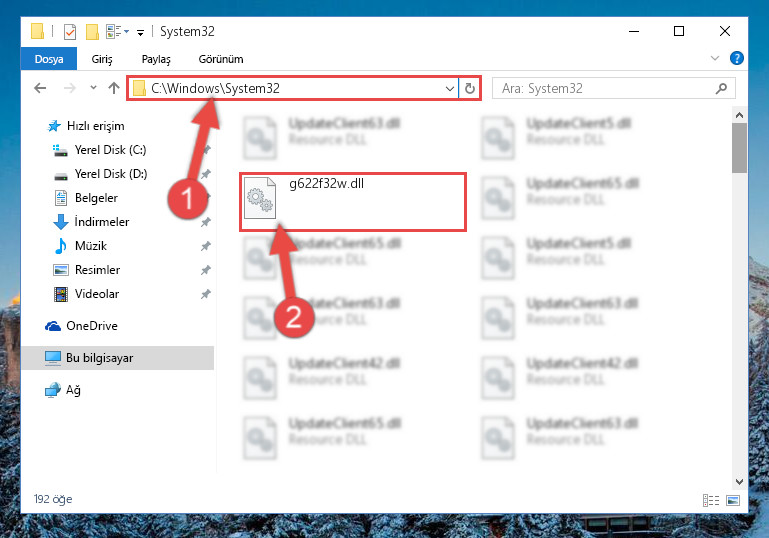Minimize the System32 window
This screenshot has width=769, height=538.
[634, 31]
